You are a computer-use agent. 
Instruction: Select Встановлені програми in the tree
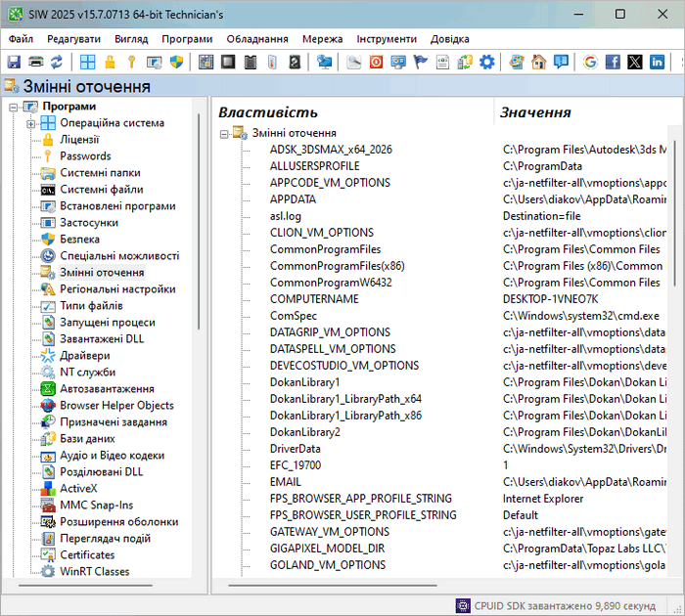pos(118,206)
